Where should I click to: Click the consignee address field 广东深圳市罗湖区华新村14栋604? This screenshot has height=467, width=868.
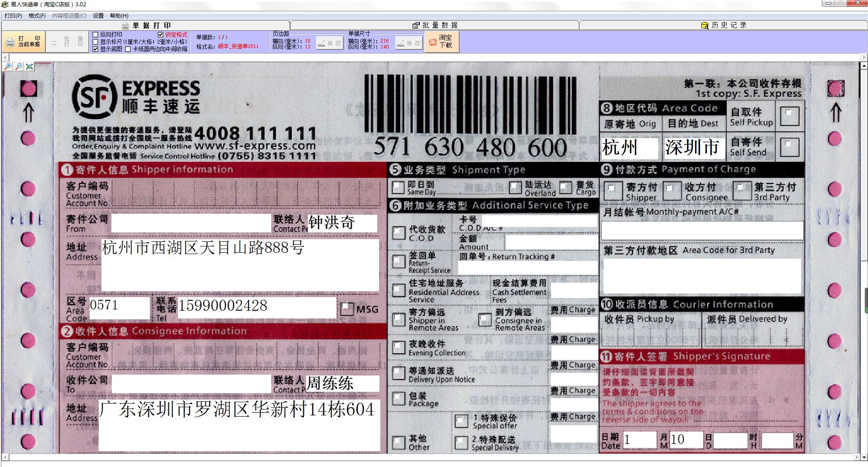(x=240, y=425)
